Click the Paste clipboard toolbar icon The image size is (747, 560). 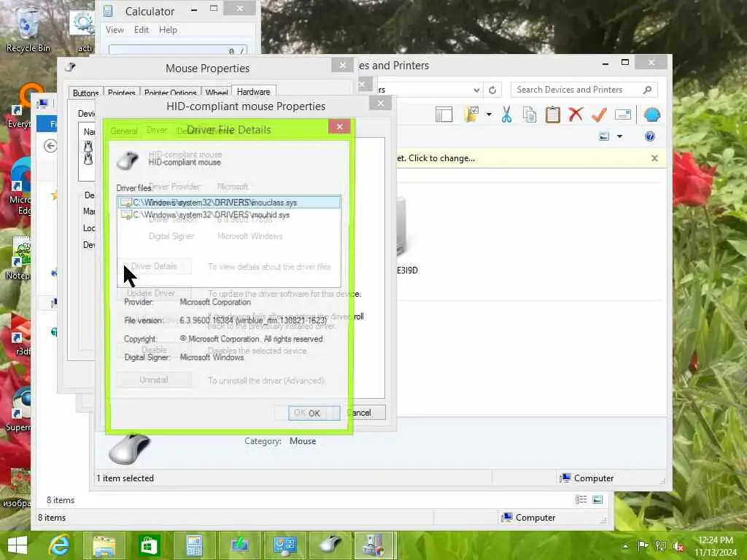[x=553, y=114]
